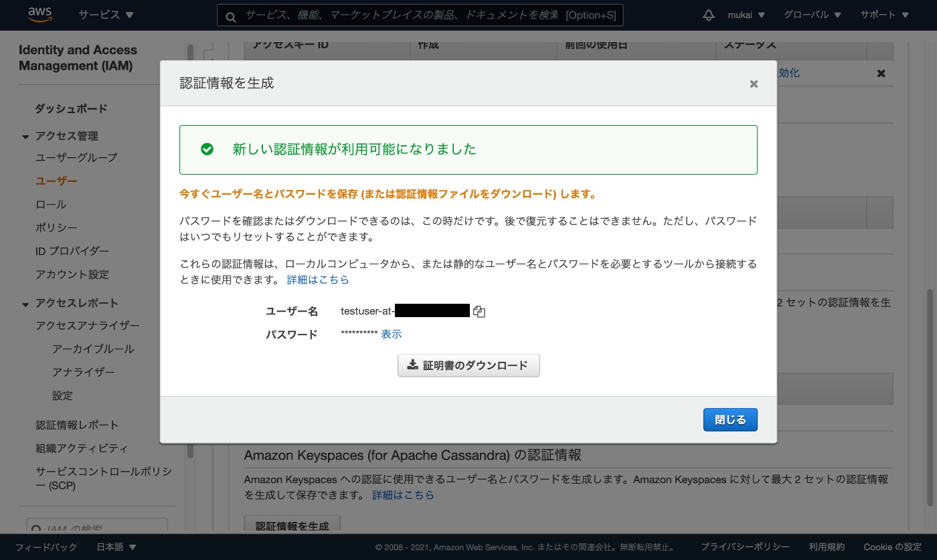Close the dialog with the X icon
937x560 pixels.
[x=754, y=84]
